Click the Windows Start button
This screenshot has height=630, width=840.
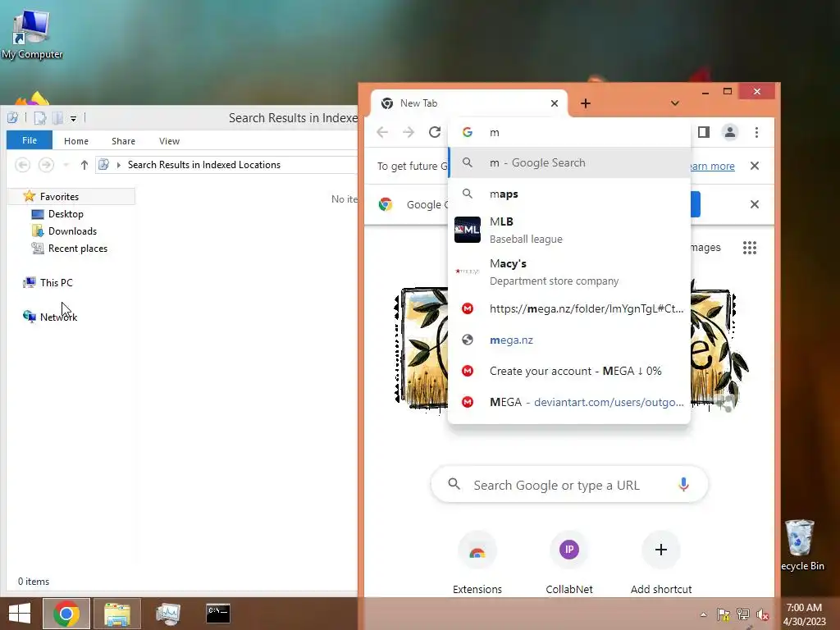point(20,614)
